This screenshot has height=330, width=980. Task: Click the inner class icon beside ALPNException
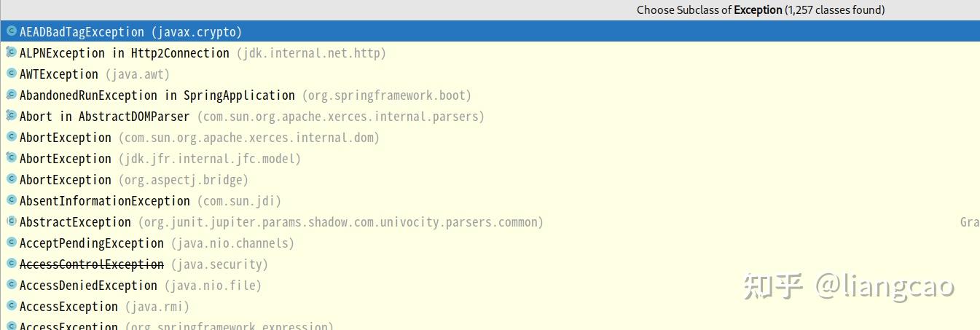12,52
